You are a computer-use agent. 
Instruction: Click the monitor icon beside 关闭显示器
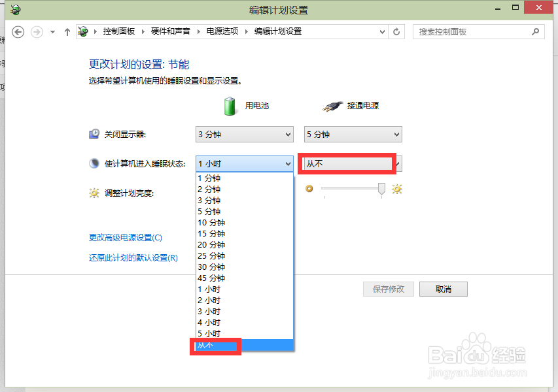[x=94, y=133]
